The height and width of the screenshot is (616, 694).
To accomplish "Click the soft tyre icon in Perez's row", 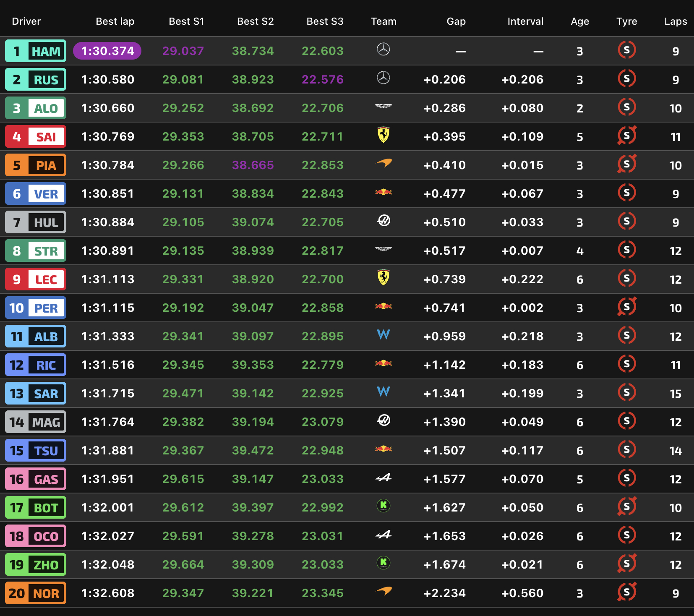I will pos(626,307).
